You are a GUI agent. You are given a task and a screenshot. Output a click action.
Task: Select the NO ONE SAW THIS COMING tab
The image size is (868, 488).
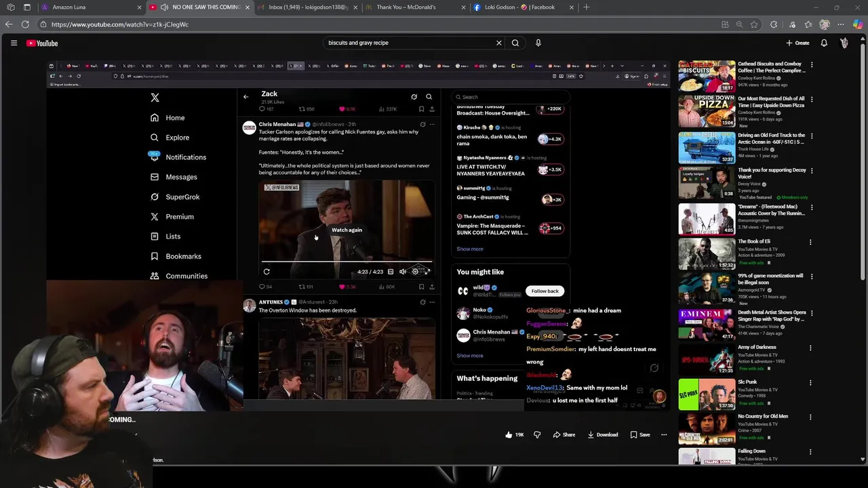pos(199,7)
